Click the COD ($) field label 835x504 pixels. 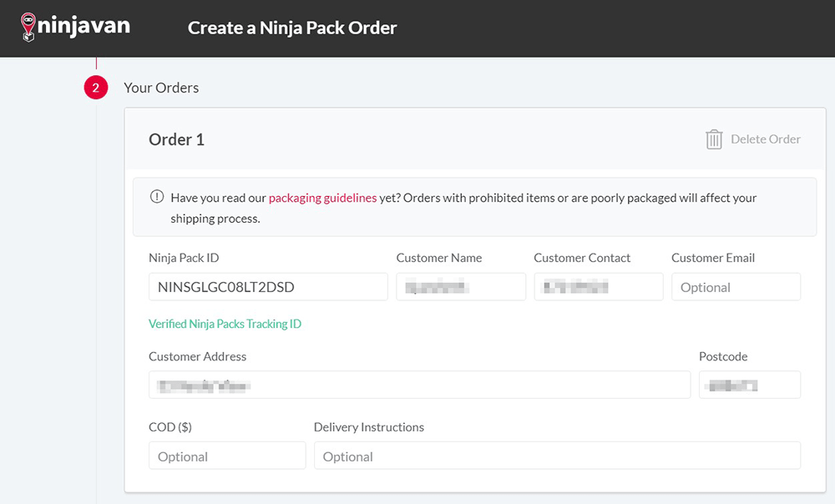tap(170, 427)
